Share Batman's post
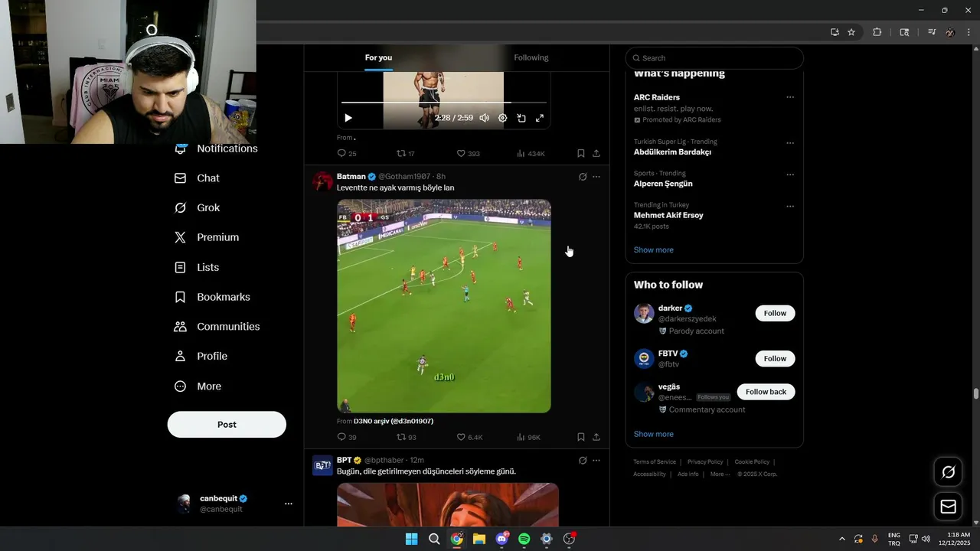The height and width of the screenshot is (551, 980). 596,438
